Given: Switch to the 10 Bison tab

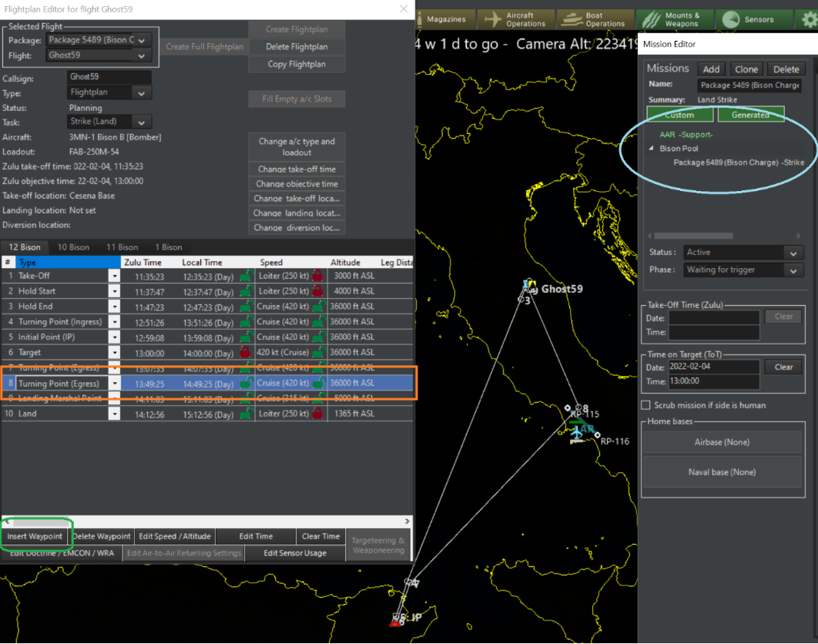Looking at the screenshot, I should click(73, 247).
